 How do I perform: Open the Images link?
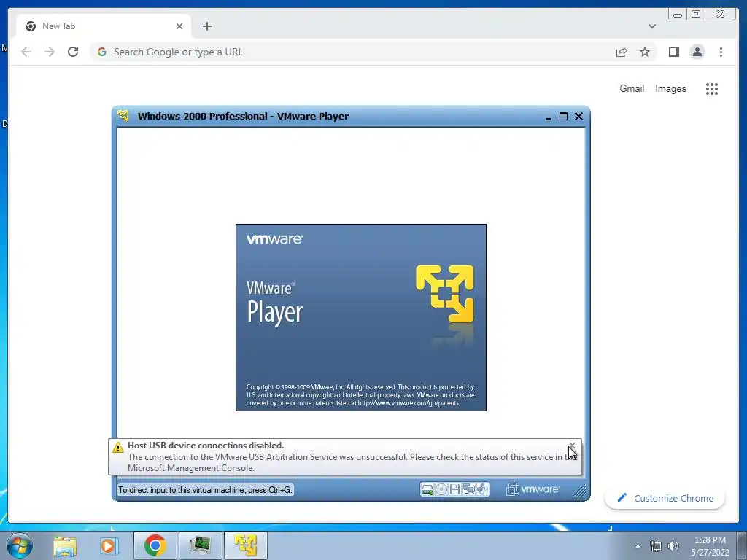point(670,88)
